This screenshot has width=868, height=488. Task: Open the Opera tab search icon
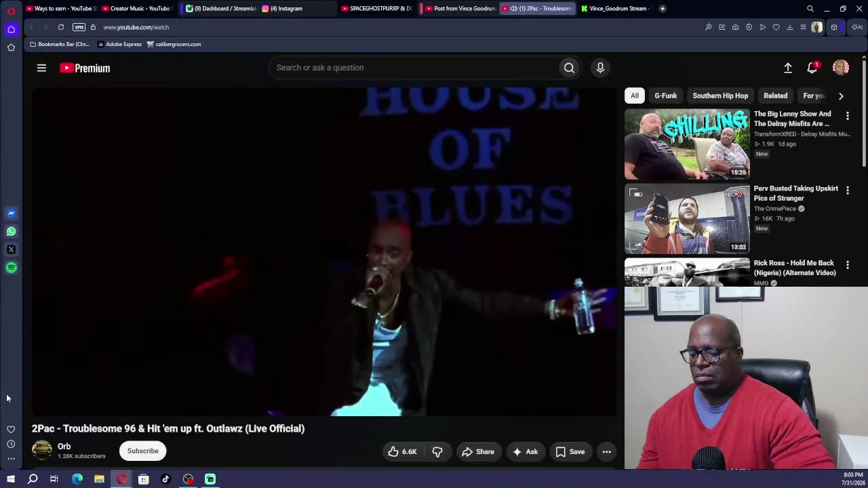[810, 9]
